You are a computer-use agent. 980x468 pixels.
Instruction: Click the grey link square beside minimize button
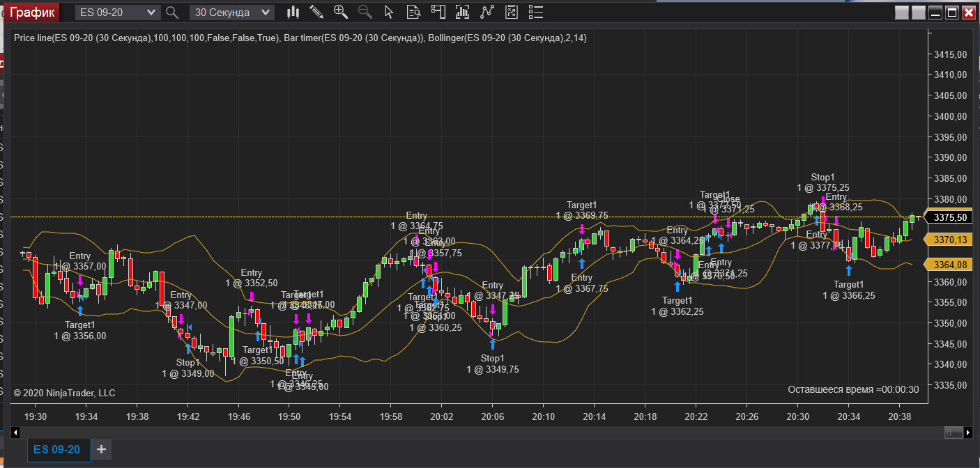[x=919, y=13]
